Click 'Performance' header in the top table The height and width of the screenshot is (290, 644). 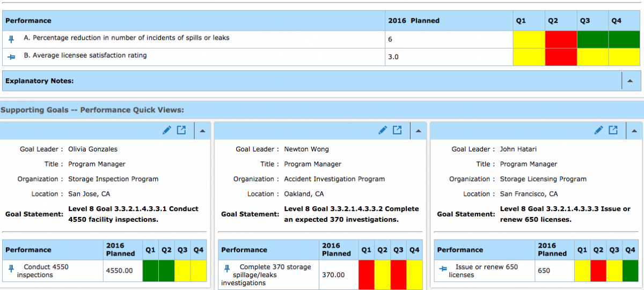28,20
